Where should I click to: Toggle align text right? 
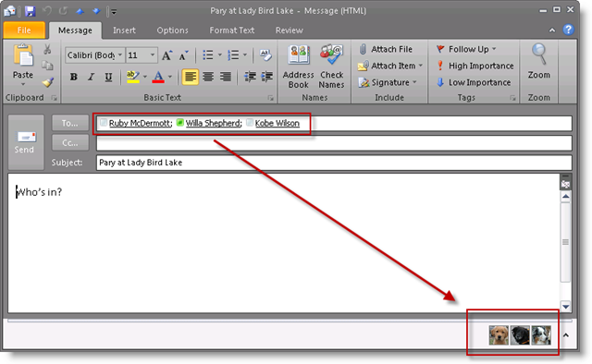[226, 77]
